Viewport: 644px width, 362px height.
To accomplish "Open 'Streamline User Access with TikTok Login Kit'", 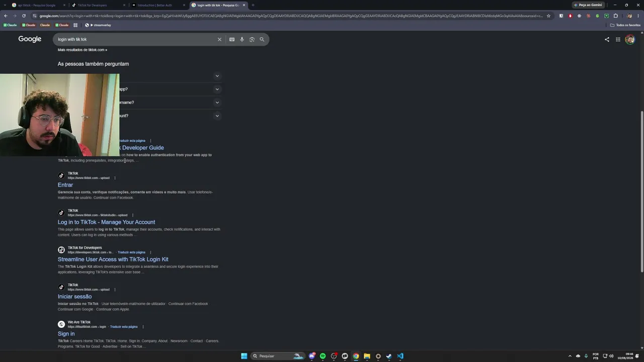I will (x=113, y=259).
